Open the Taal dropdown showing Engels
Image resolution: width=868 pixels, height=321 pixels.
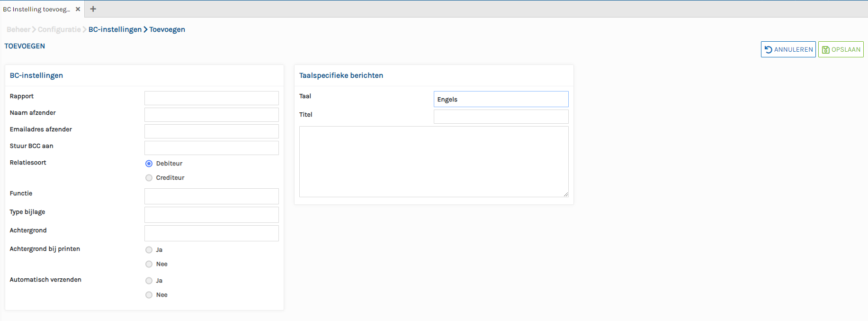click(x=501, y=99)
